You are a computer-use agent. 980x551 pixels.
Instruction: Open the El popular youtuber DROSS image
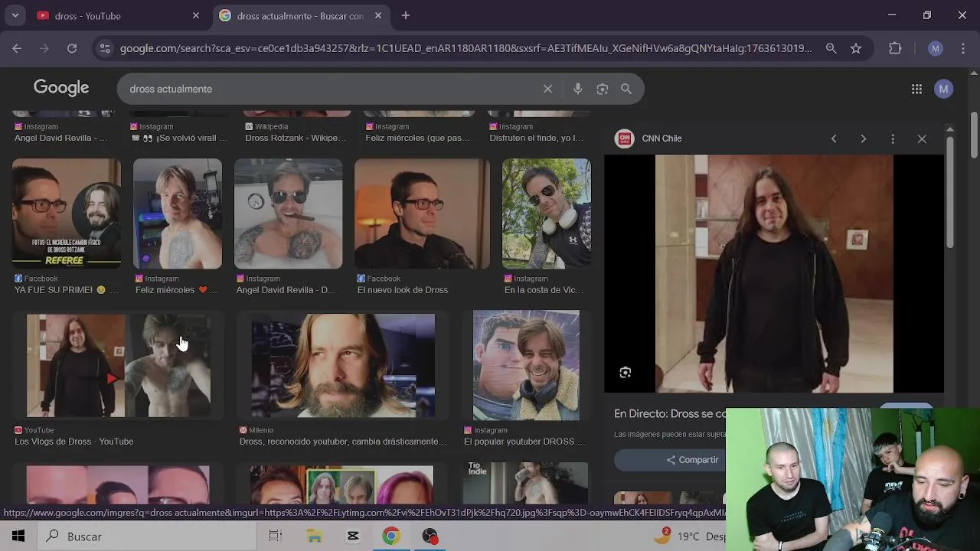526,366
